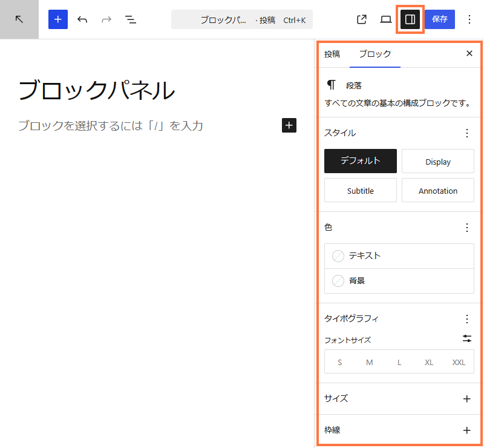Toggle the settings sidebar panel button
Viewport: 484px width, 448px height.
click(410, 19)
